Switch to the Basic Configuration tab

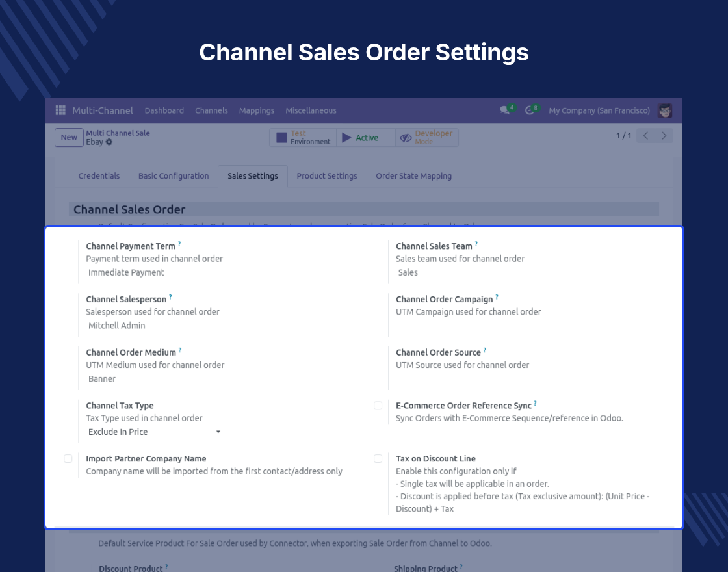174,176
